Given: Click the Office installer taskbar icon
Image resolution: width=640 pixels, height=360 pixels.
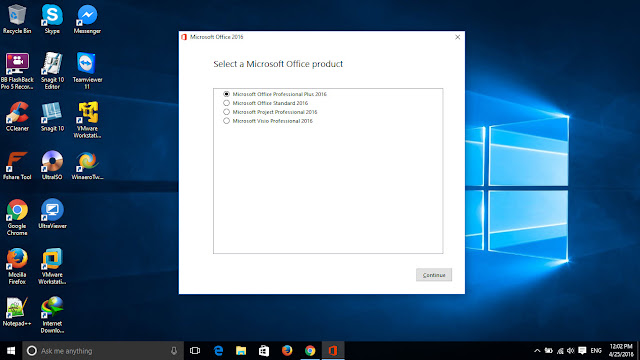Looking at the screenshot, I should click(x=333, y=351).
